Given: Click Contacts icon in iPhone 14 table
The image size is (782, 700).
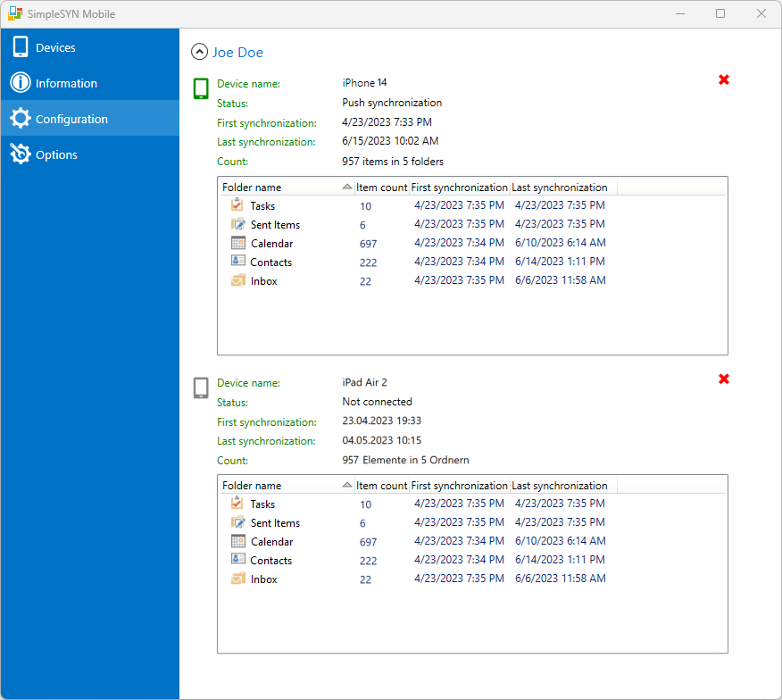Looking at the screenshot, I should (x=237, y=261).
